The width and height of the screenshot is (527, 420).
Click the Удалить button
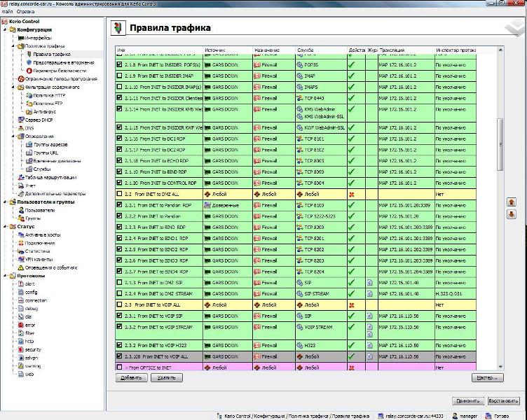[x=167, y=378]
